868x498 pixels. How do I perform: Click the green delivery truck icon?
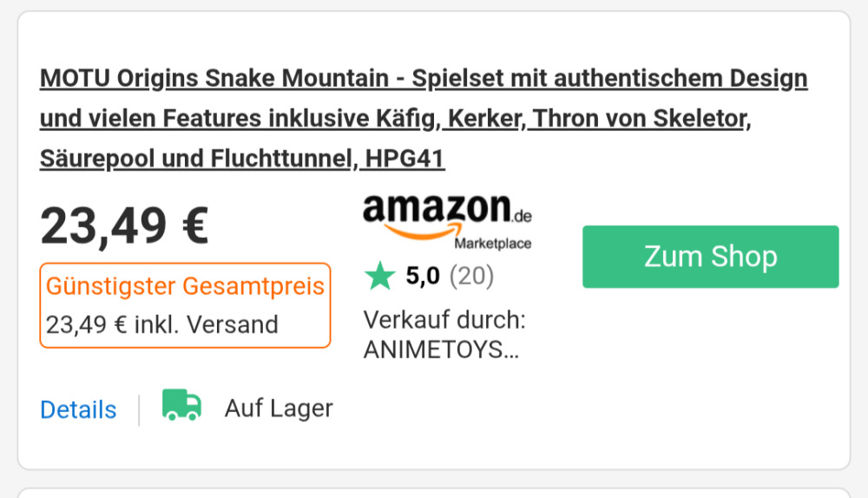point(181,405)
